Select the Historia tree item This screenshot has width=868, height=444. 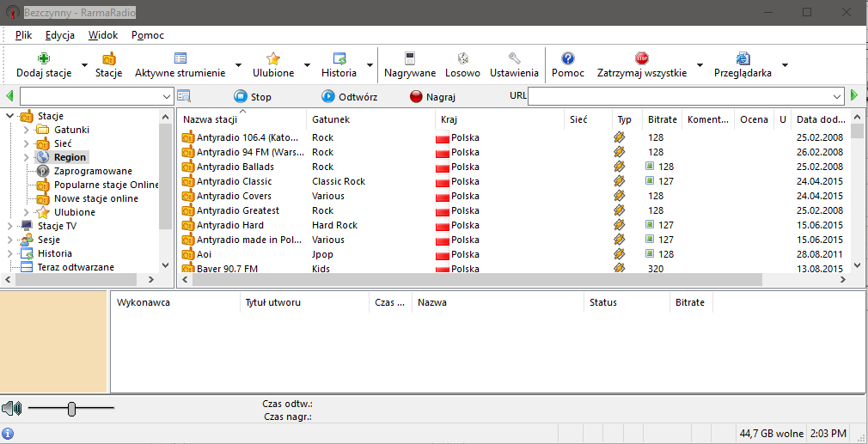click(x=55, y=254)
